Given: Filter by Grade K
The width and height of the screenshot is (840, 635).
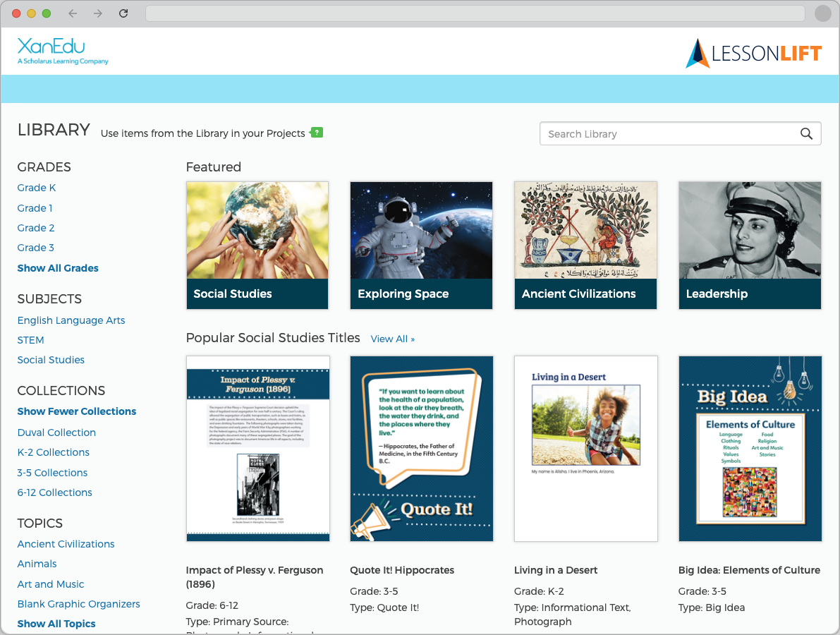Looking at the screenshot, I should tap(37, 188).
